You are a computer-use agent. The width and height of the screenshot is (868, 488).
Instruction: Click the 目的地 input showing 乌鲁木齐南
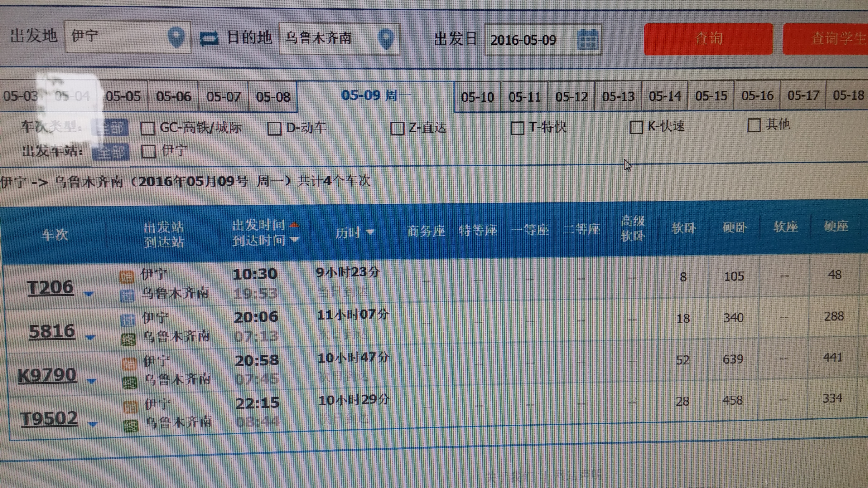coord(339,39)
